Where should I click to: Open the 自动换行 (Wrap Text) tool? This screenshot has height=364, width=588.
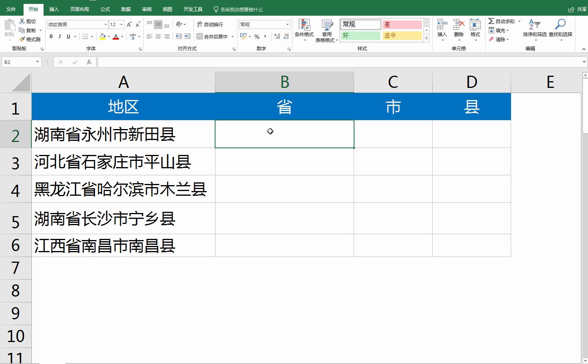(x=212, y=24)
